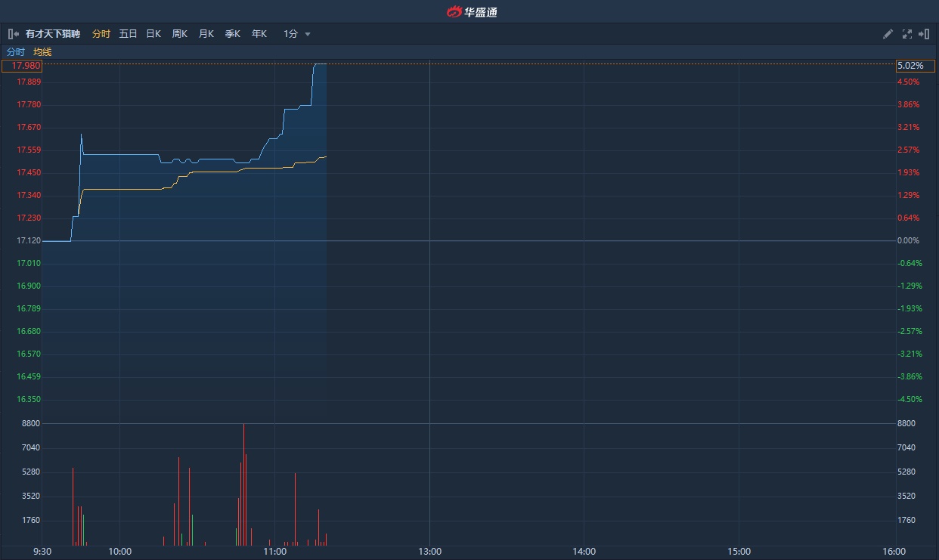Click the 17.889 price axis label
This screenshot has height=560, width=939.
pyautogui.click(x=29, y=82)
